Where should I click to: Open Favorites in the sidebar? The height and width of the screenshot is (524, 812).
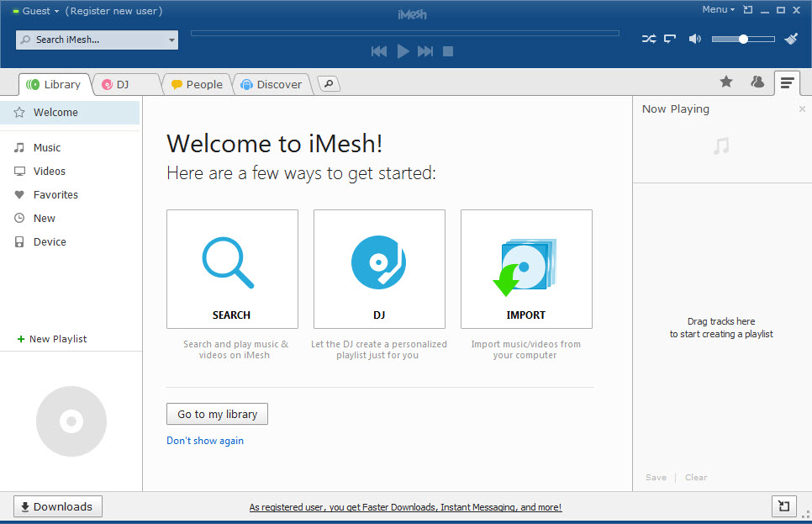70,195
